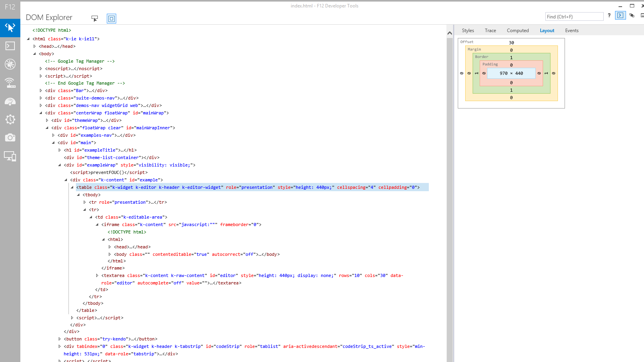Image resolution: width=644 pixels, height=362 pixels.
Task: Expand the codeStrip tabstrip div
Action: [59, 346]
